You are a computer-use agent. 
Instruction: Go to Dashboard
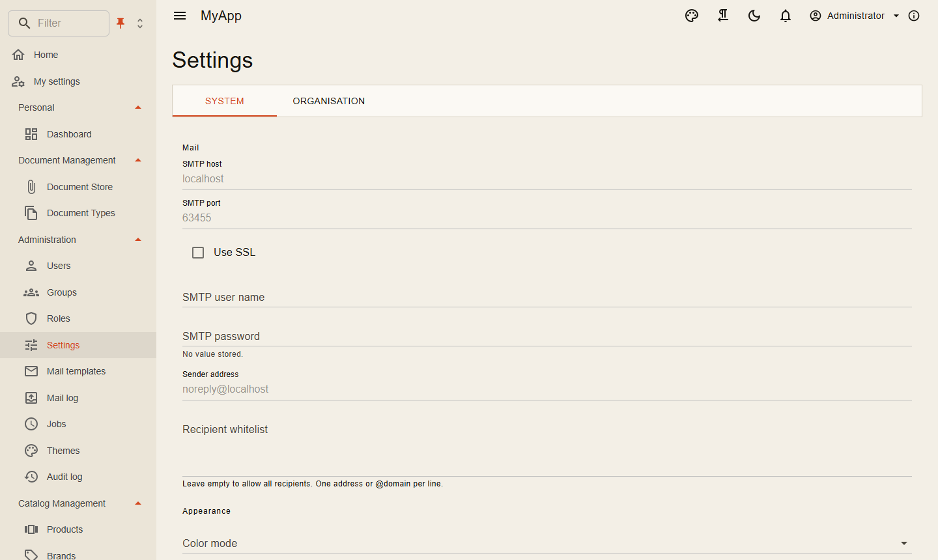(78, 134)
